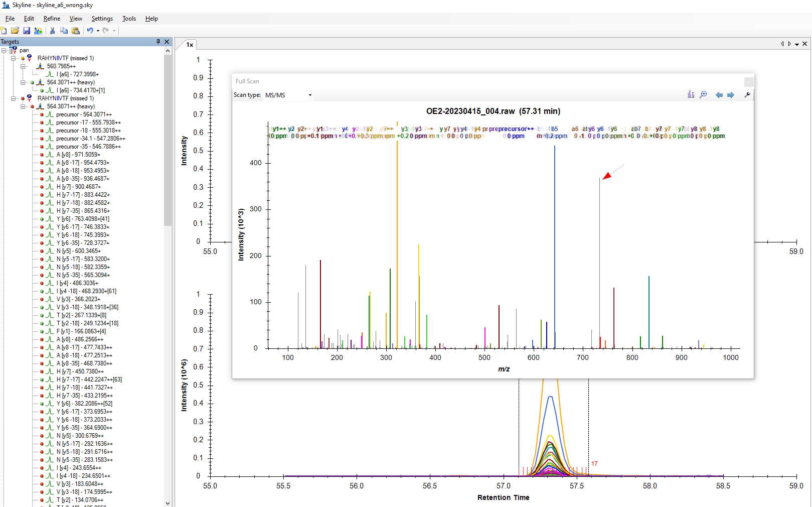812x507 pixels.
Task: Click the Open document folder icon
Action: (x=15, y=31)
